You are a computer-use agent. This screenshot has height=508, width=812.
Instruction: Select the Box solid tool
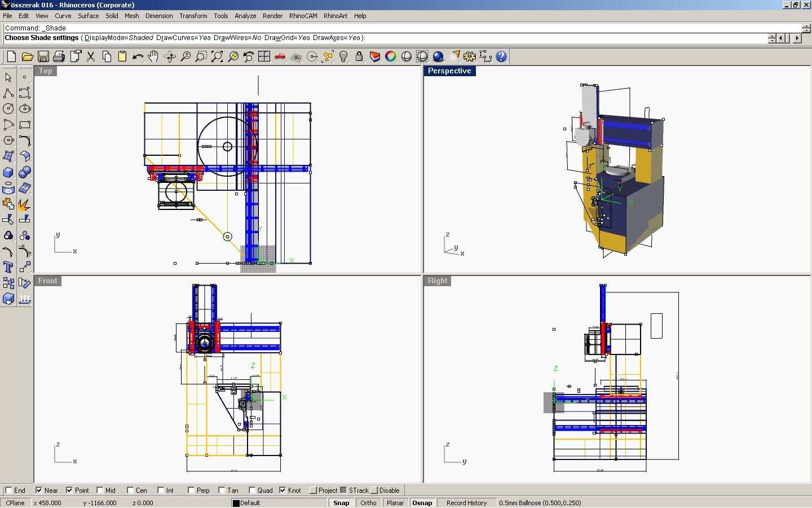[x=8, y=173]
